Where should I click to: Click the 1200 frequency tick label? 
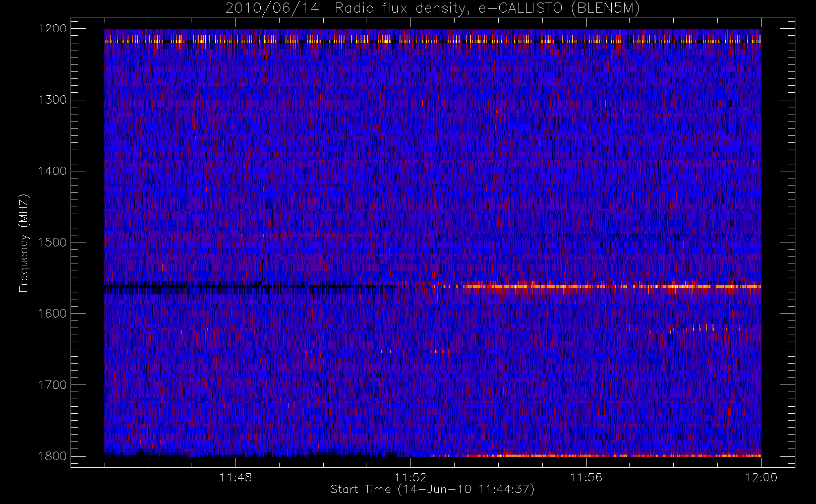52,29
